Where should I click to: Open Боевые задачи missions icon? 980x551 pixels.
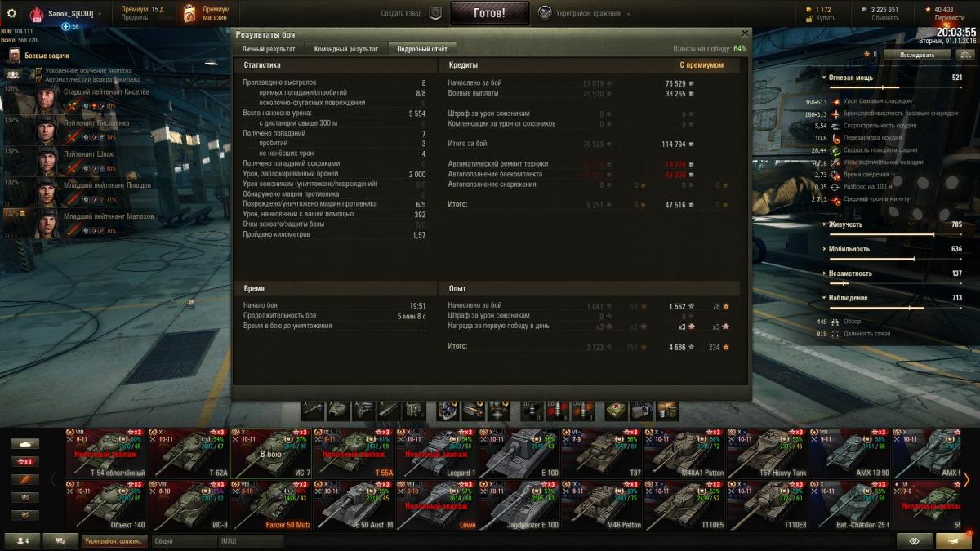(x=14, y=56)
